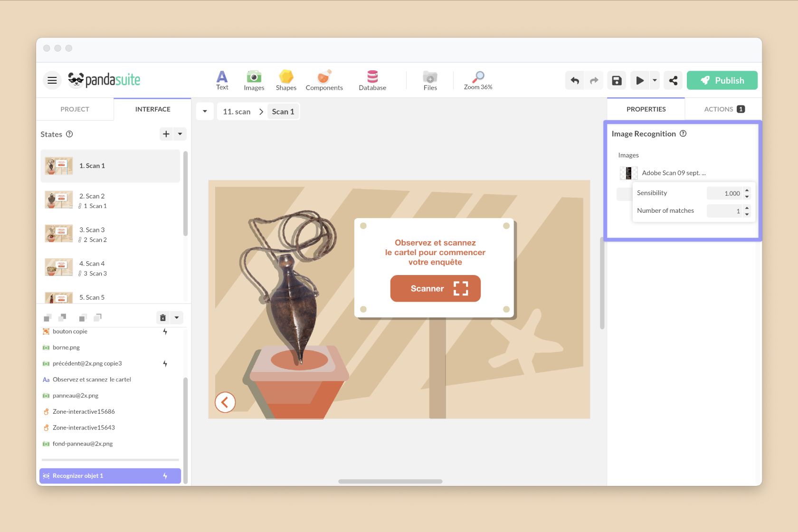Toggle actions on Recognizer objet 1
Viewport: 798px width, 532px height.
tap(164, 475)
